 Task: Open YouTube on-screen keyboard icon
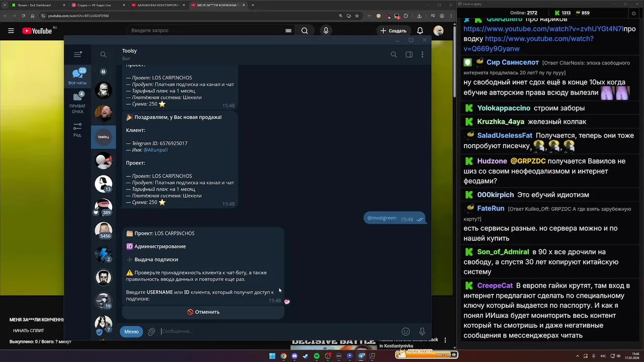(288, 31)
